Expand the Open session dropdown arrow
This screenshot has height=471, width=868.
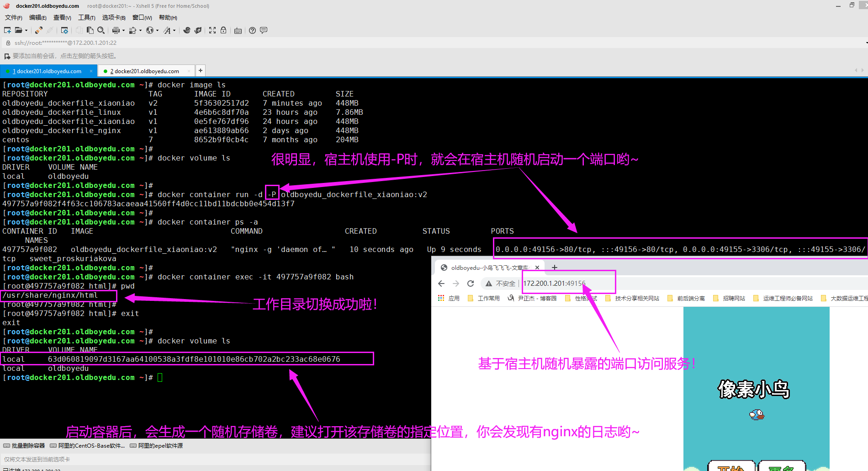[26, 30]
